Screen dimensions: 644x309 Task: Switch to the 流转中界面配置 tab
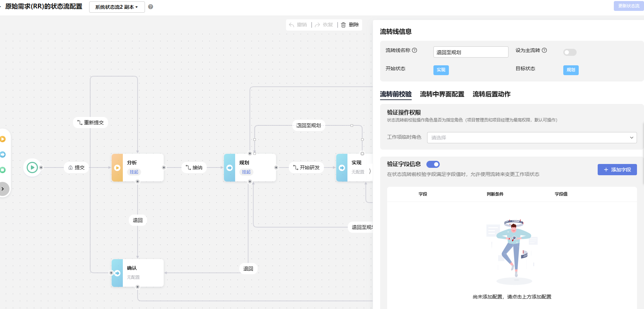tap(442, 94)
